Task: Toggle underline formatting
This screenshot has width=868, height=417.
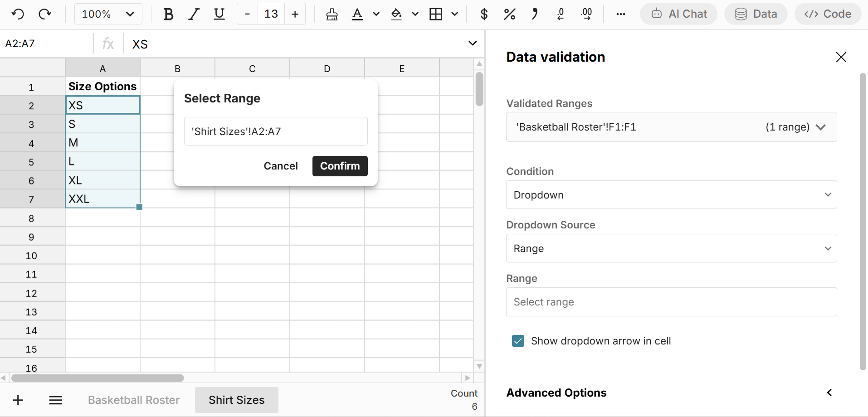Action: pyautogui.click(x=219, y=14)
